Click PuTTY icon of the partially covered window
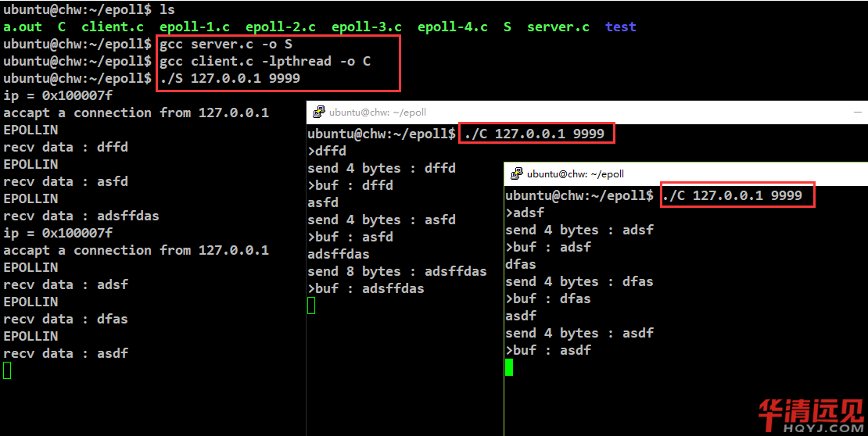This screenshot has width=868, height=436. [318, 112]
